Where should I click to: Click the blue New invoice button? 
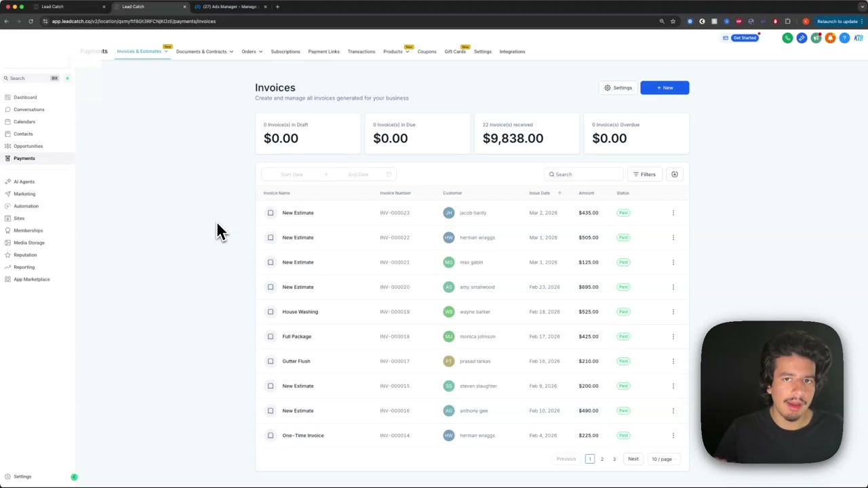pyautogui.click(x=665, y=87)
